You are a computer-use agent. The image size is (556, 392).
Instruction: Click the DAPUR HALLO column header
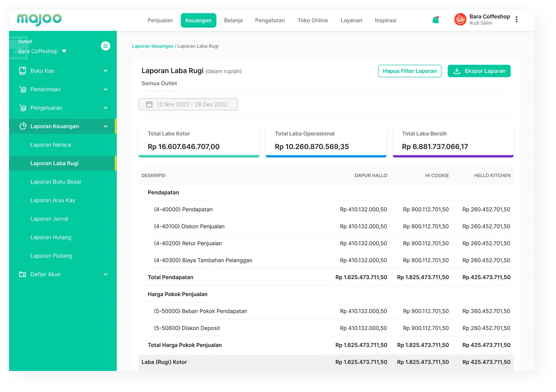(x=371, y=176)
